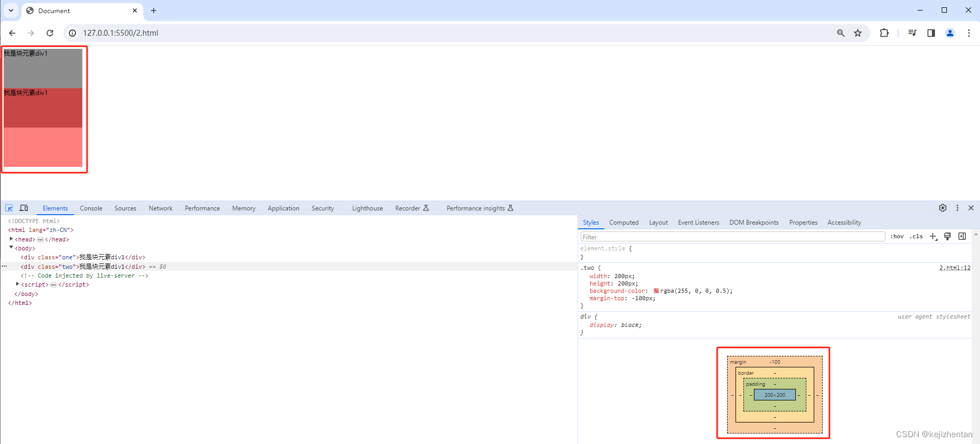Click the styles Filter input field

pyautogui.click(x=733, y=237)
